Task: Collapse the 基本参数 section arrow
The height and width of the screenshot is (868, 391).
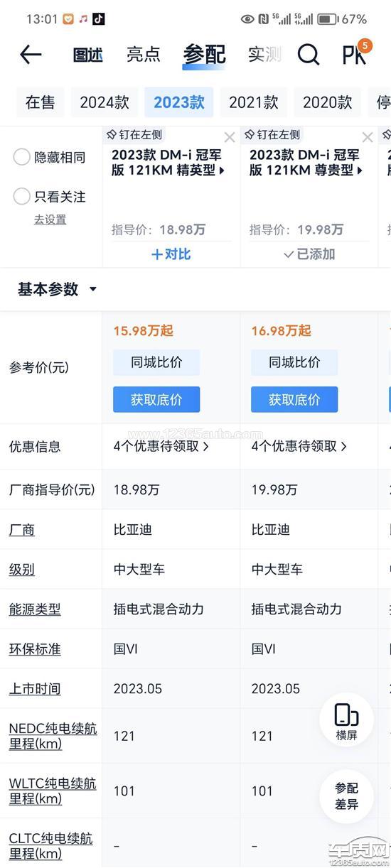Action: [92, 289]
